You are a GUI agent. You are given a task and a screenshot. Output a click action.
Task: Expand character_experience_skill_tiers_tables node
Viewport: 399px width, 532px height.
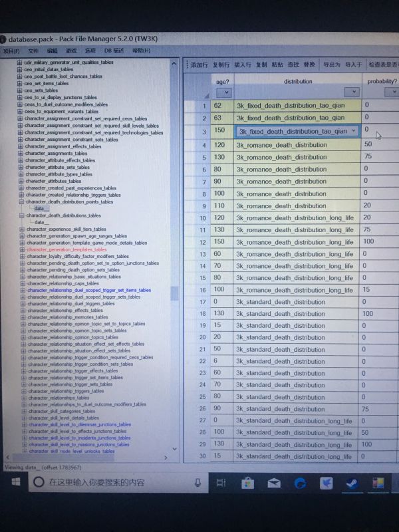click(x=21, y=229)
